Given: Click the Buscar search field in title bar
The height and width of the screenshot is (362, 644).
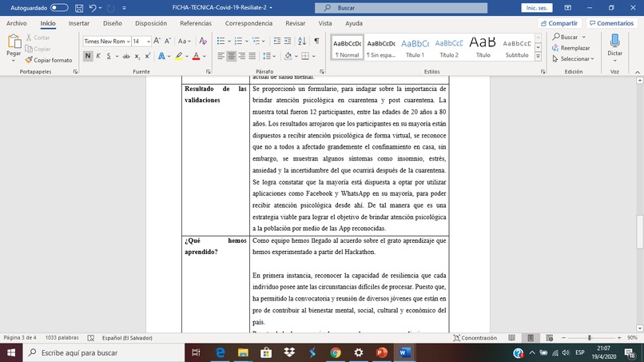Looking at the screenshot, I should 401,8.
